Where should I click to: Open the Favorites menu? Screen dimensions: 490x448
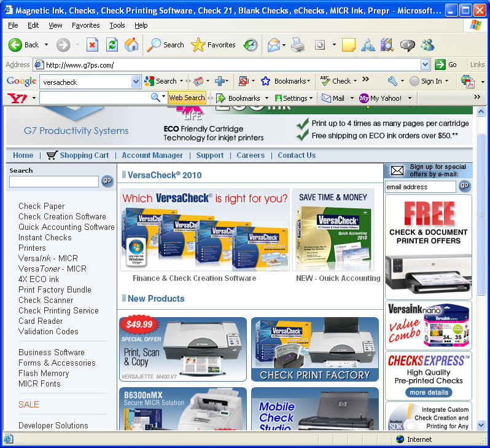point(85,25)
